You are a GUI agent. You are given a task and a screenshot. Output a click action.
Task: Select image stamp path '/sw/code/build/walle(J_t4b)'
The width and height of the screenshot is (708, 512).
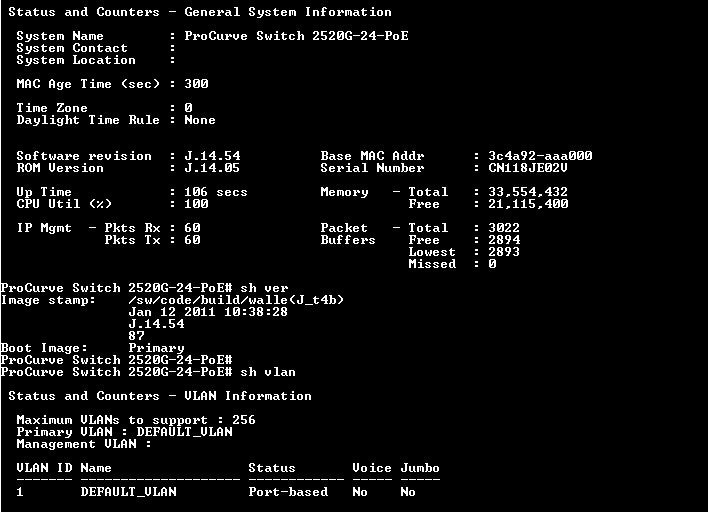(x=236, y=300)
